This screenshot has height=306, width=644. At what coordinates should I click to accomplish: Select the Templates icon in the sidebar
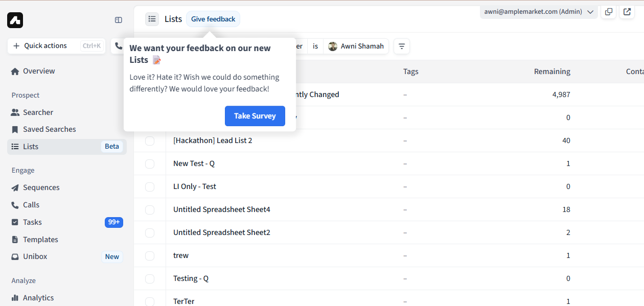pos(15,239)
